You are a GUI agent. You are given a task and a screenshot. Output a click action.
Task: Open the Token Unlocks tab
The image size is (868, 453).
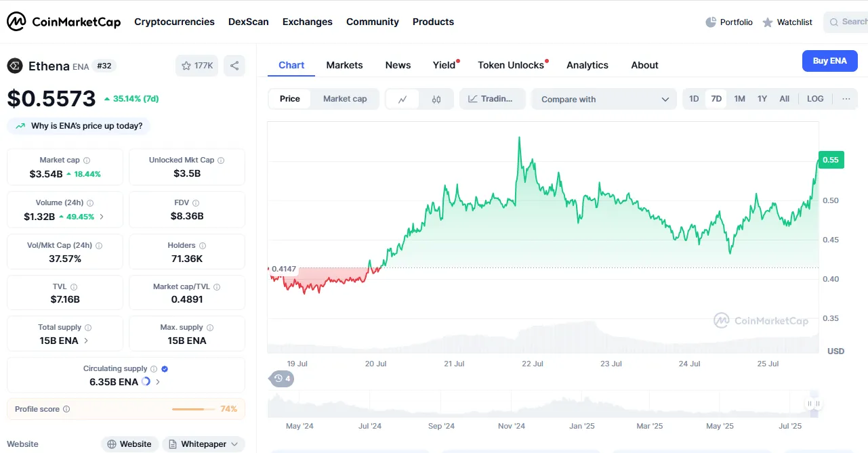[511, 65]
